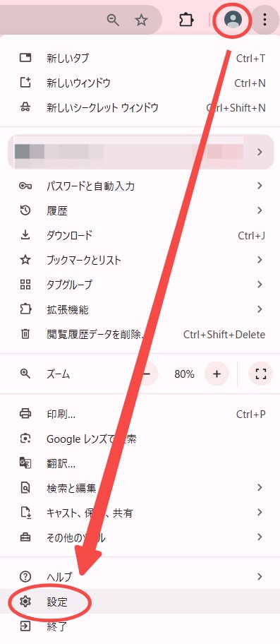Click 印刷... menu item
280x644 pixels.
click(140, 414)
